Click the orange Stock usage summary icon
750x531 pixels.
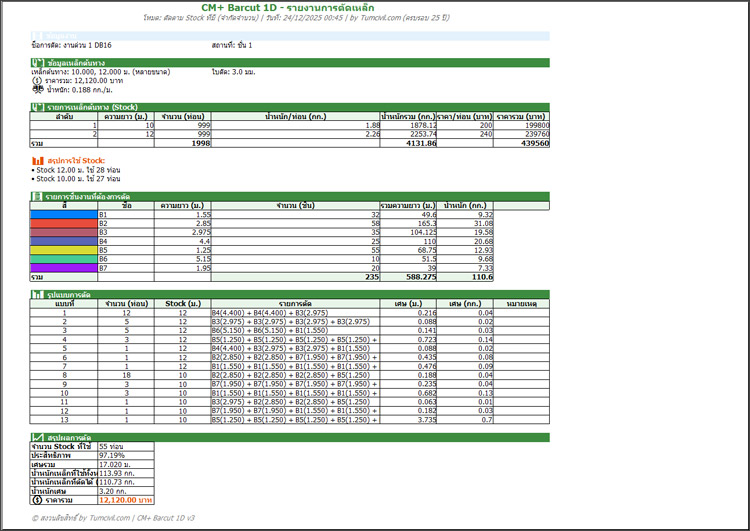[37, 160]
